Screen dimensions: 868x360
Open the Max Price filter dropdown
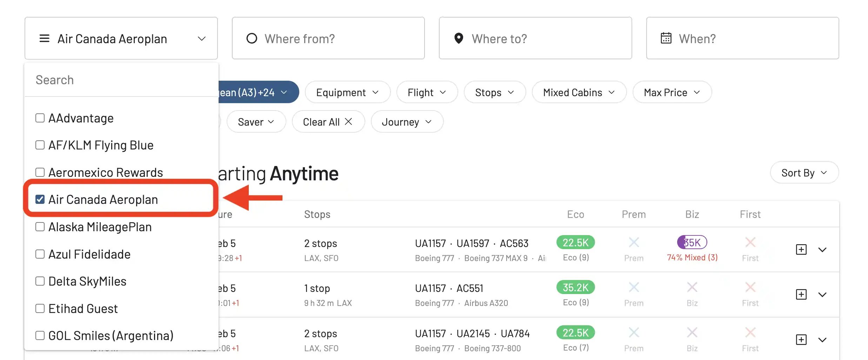click(x=672, y=92)
